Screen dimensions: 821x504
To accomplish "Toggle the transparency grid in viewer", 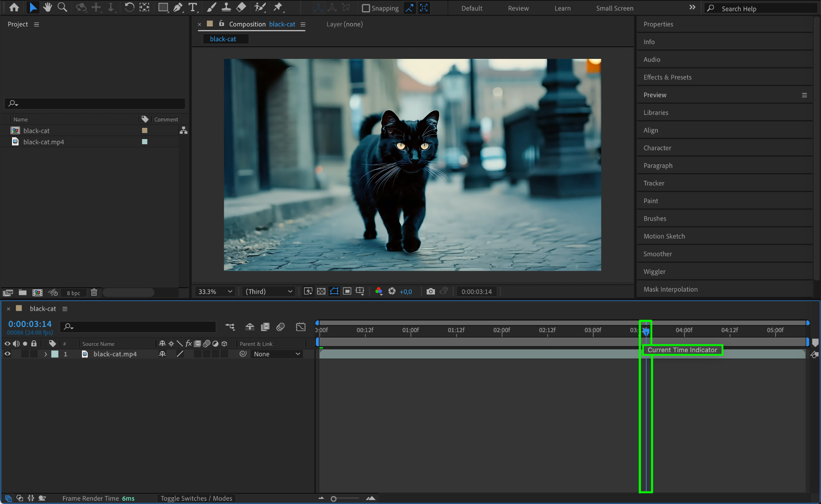I will (321, 291).
